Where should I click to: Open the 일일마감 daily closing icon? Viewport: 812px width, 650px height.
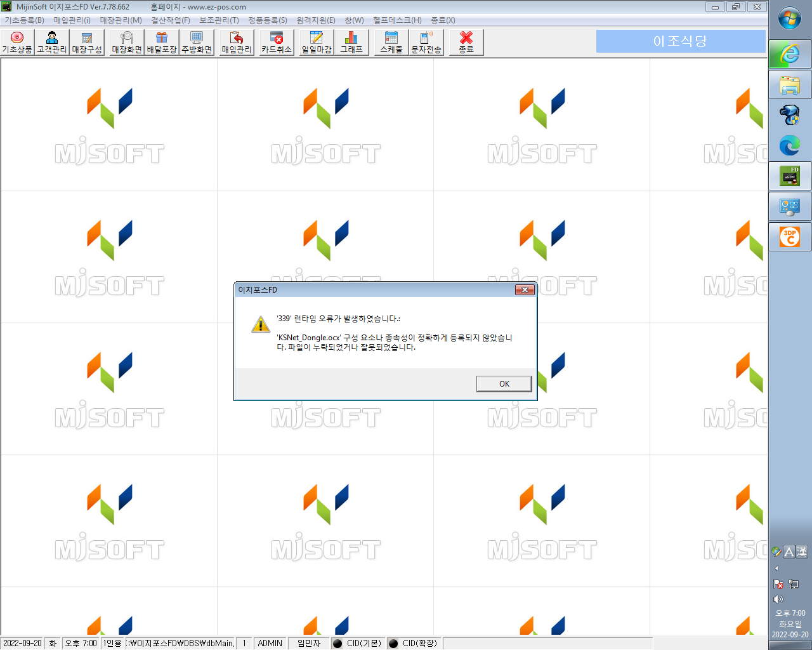[x=317, y=42]
